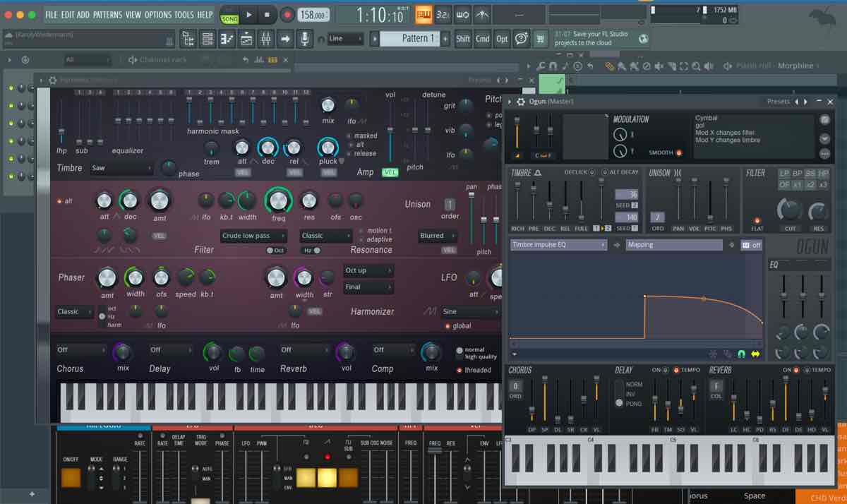Click the filter freq knob

pyautogui.click(x=278, y=201)
